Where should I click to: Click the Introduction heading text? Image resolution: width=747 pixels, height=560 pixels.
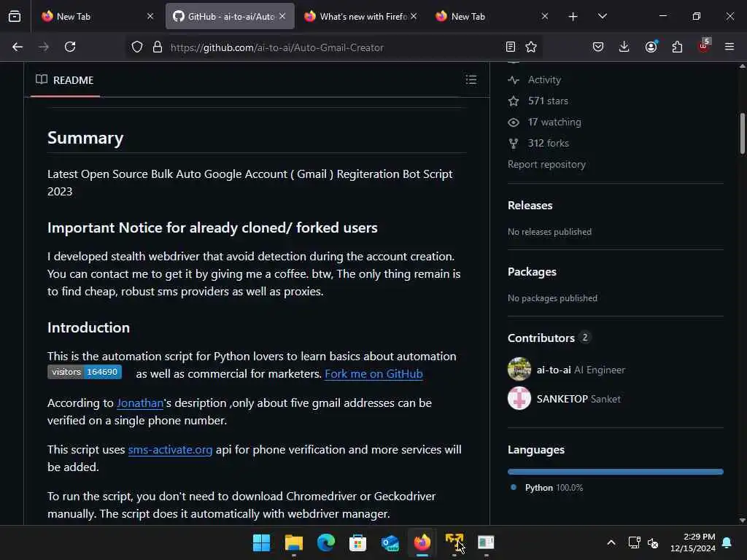pos(88,327)
